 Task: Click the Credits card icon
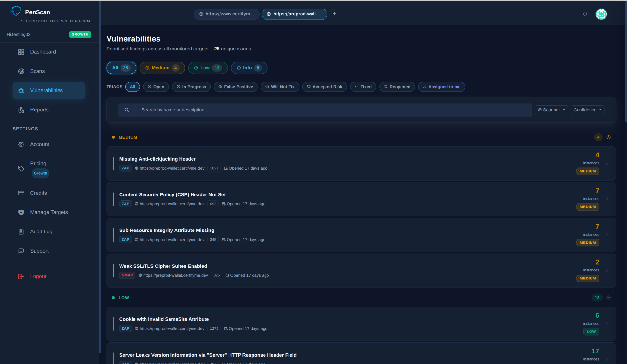click(21, 193)
